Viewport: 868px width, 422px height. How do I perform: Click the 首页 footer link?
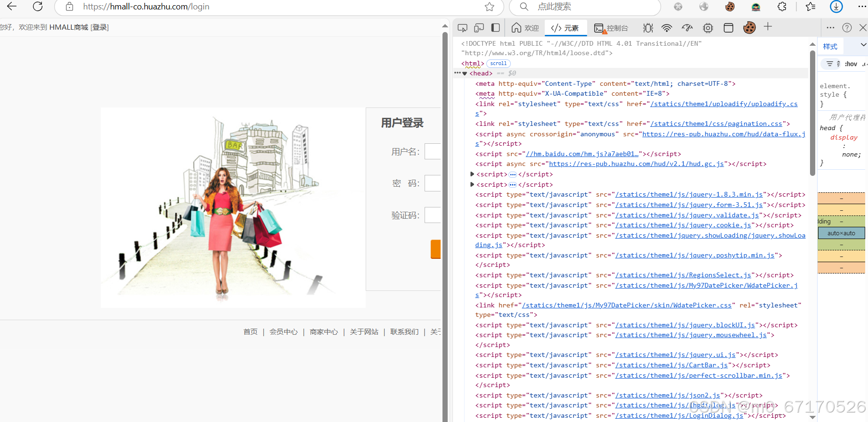(x=250, y=332)
